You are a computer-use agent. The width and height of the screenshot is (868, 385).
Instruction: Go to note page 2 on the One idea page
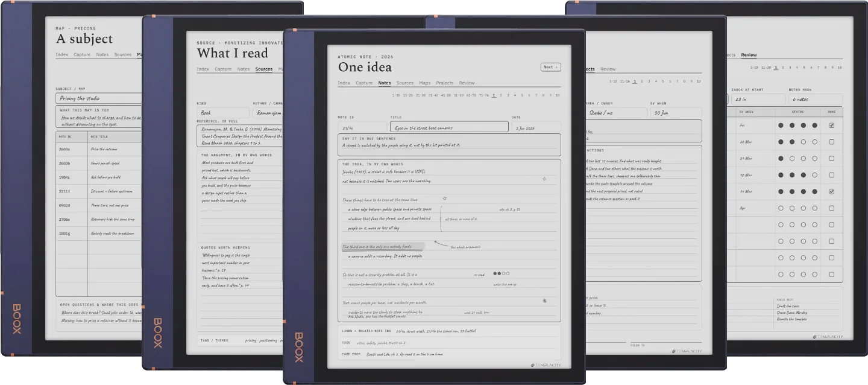[x=501, y=95]
